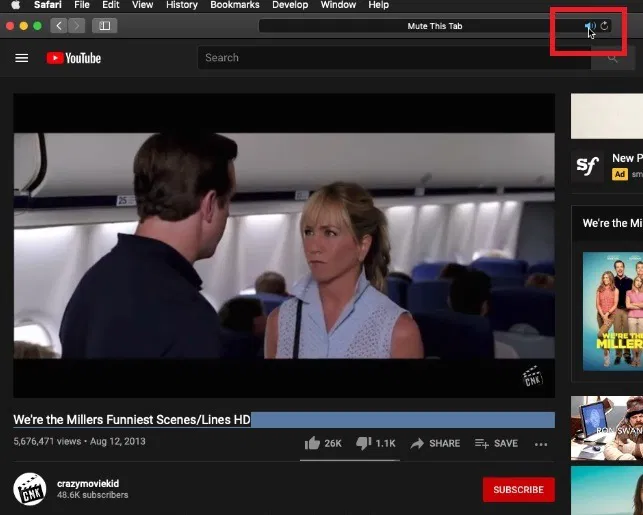The height and width of the screenshot is (515, 643).
Task: Open the History menu
Action: point(181,5)
